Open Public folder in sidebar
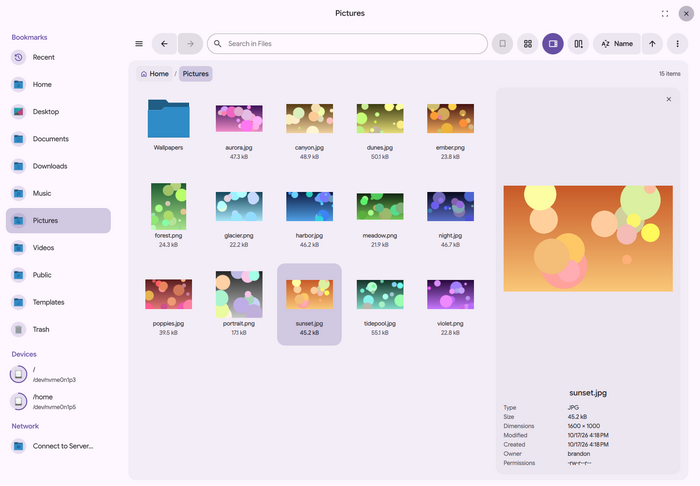 [58, 275]
